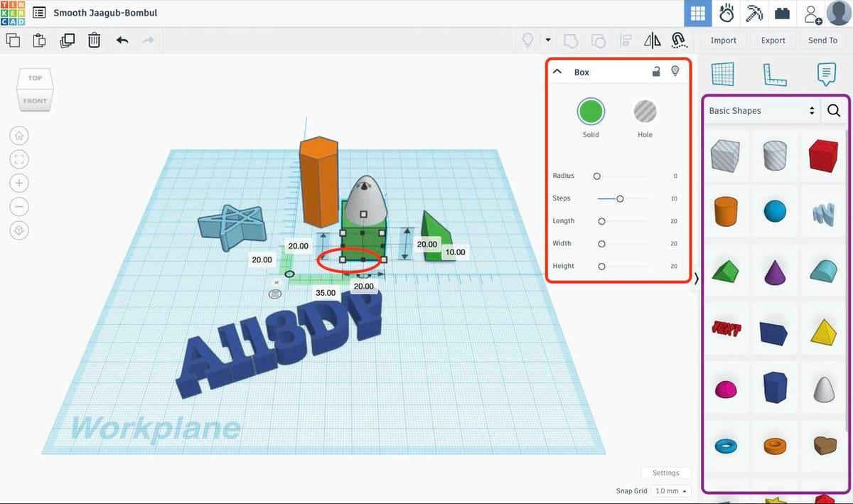Toggle Box visibility lightbulb in inspector
Viewport: 853px width, 504px height.
675,71
